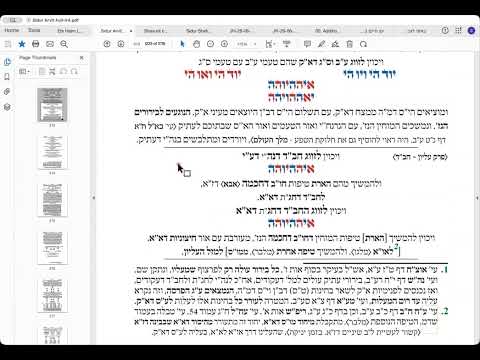This screenshot has width=480, height=360.
Task: Close the active Sidur Arvit tab
Action: [x=131, y=31]
